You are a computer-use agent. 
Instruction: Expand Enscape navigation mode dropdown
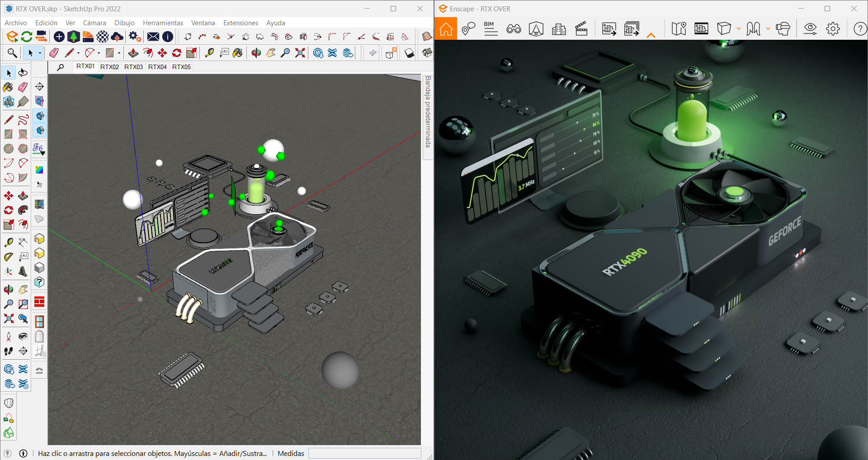(x=768, y=29)
